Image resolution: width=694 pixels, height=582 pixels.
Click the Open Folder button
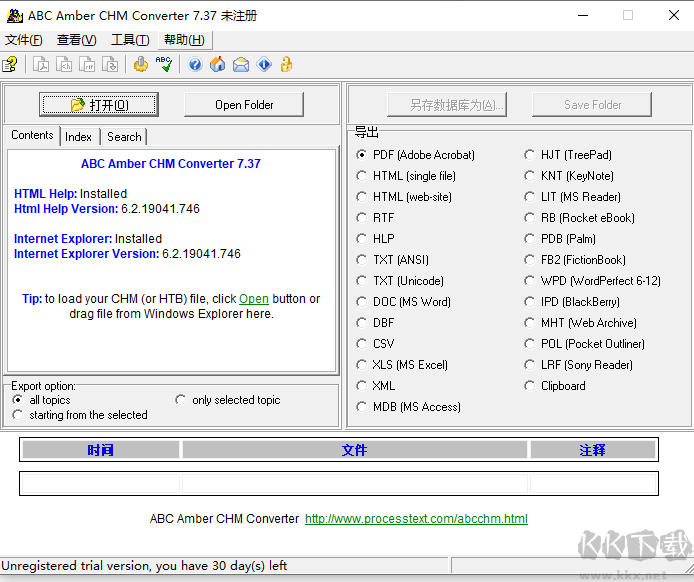pyautogui.click(x=244, y=105)
